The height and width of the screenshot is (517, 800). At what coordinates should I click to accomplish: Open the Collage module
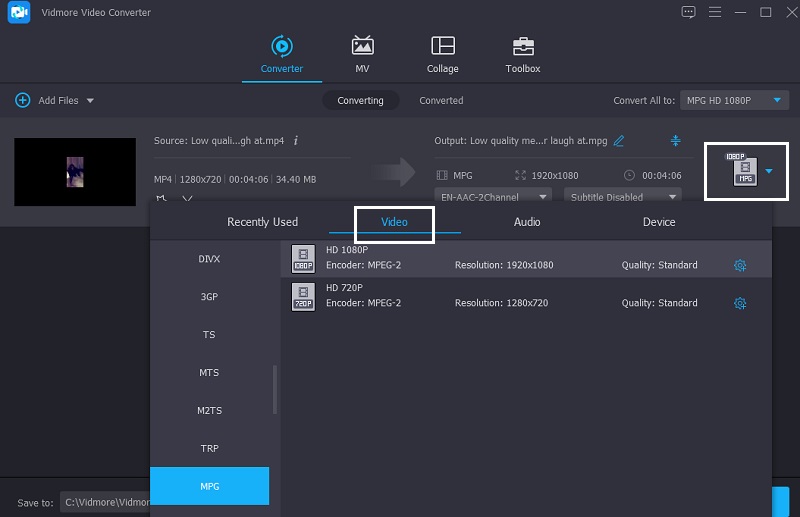pos(442,54)
